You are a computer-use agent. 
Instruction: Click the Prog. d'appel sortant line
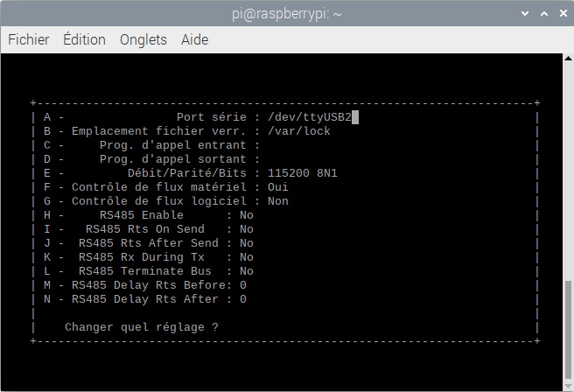point(149,159)
